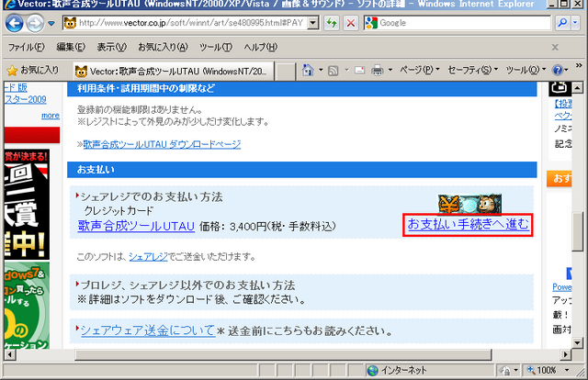588x380 pixels.
Task: Click the magnifier search button
Action: click(562, 23)
